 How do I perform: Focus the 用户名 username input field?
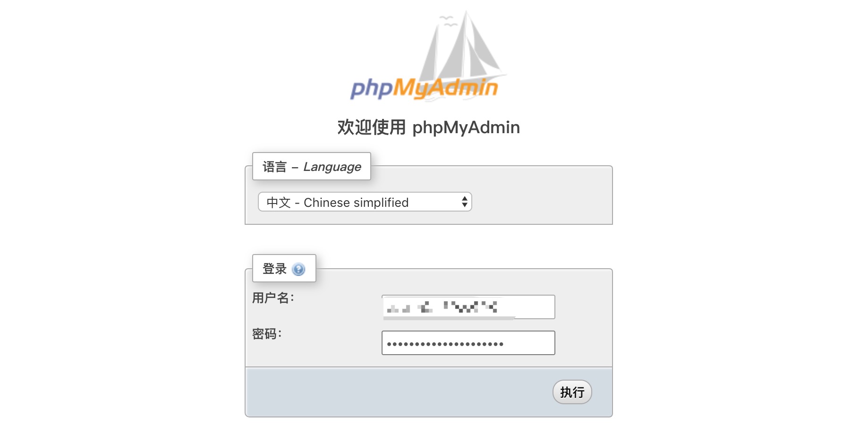(x=468, y=307)
